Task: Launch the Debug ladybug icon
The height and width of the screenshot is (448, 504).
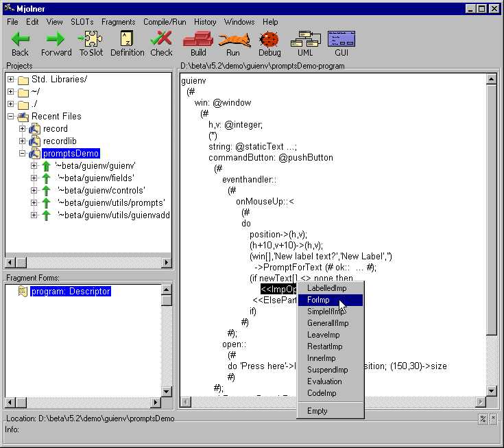Action: (x=269, y=39)
